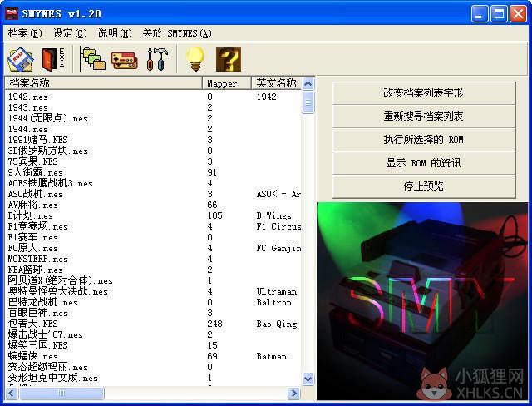Click the Exit door icon
This screenshot has width=532, height=406.
(53, 59)
